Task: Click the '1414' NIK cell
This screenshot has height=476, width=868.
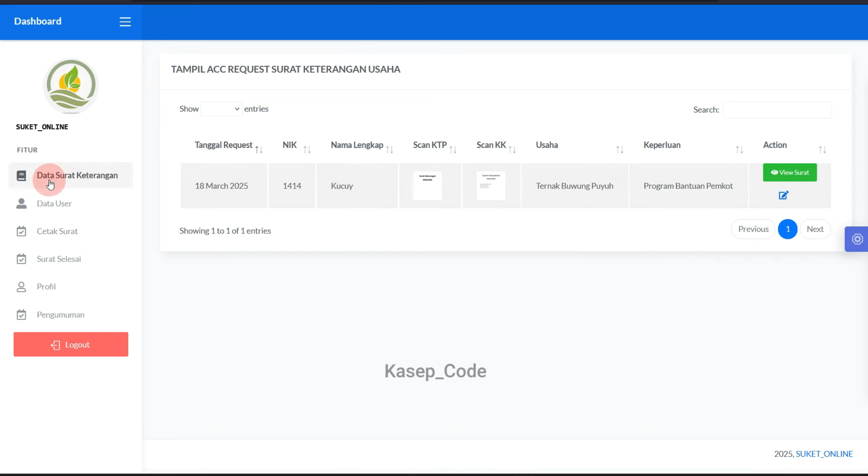Action: [292, 186]
